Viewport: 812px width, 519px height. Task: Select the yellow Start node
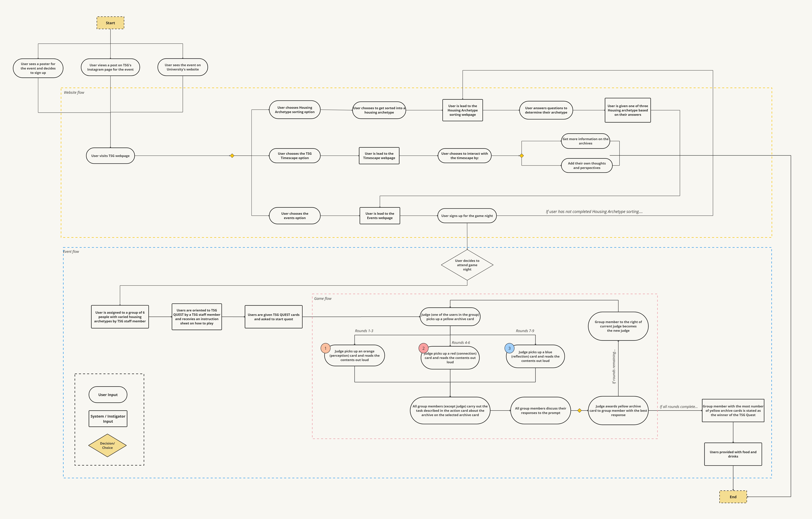[x=110, y=23]
